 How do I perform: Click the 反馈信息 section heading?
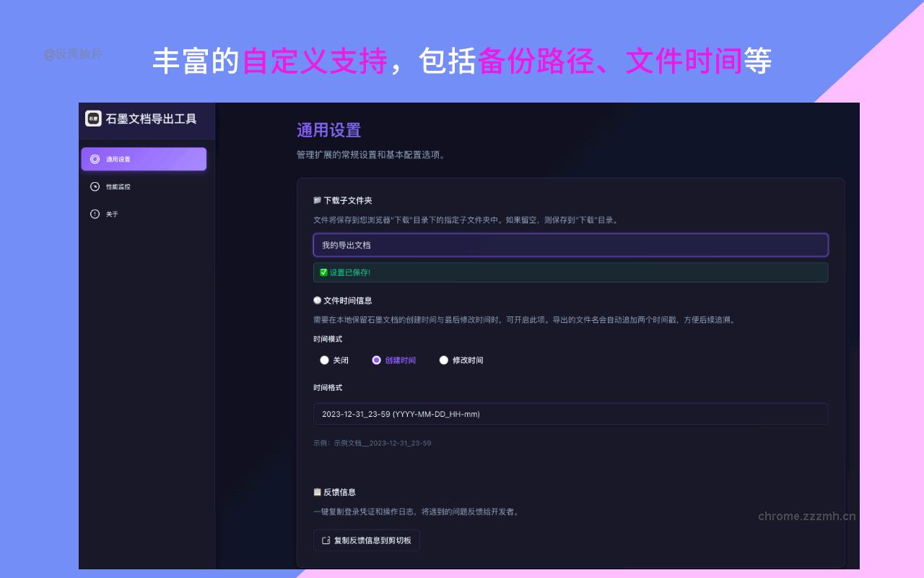click(339, 492)
